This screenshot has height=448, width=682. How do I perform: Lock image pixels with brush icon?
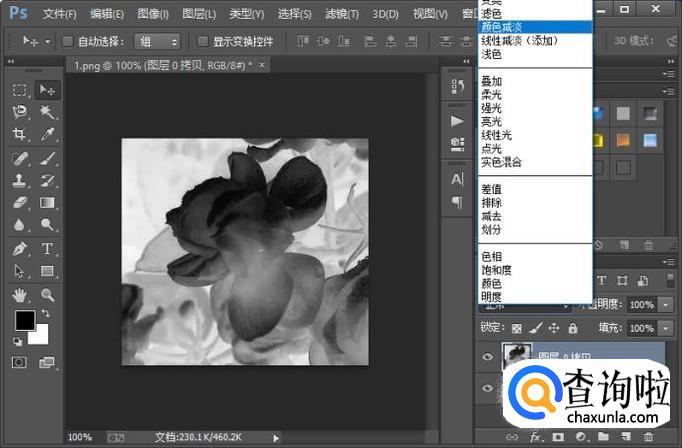535,328
